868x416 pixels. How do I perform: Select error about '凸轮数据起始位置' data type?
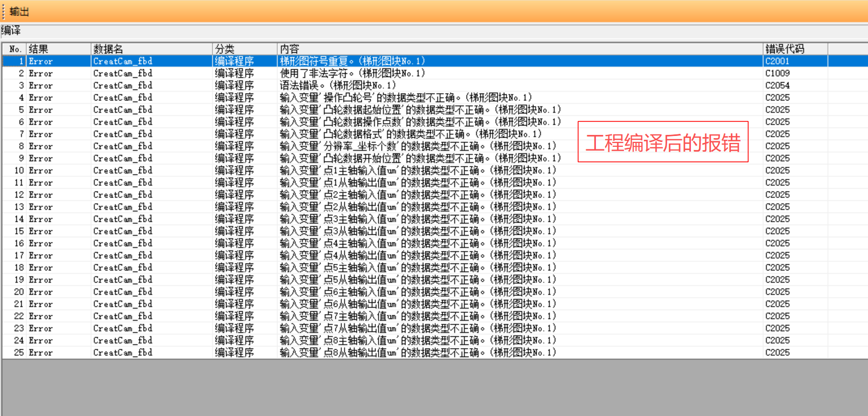(420, 110)
